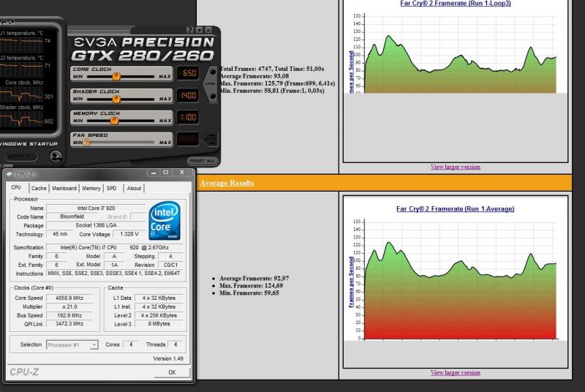Click the Code Name Bloomfield field
The image size is (585, 392).
(x=72, y=216)
